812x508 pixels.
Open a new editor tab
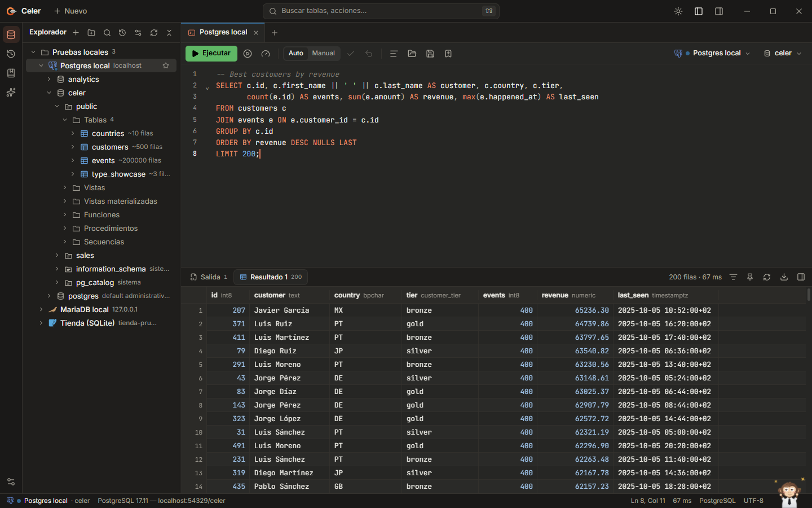[275, 33]
